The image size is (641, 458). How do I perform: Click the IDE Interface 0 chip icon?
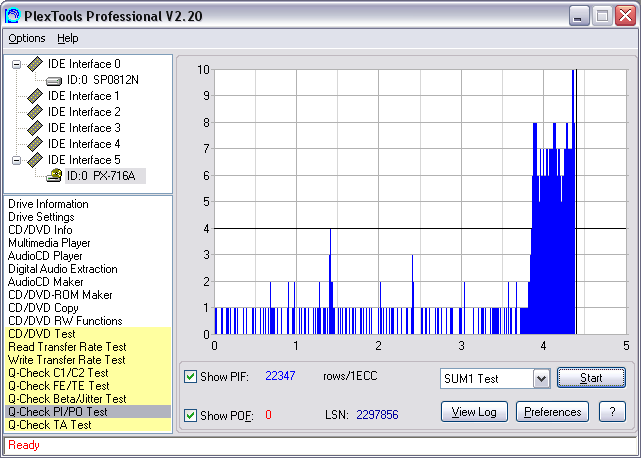[x=35, y=64]
